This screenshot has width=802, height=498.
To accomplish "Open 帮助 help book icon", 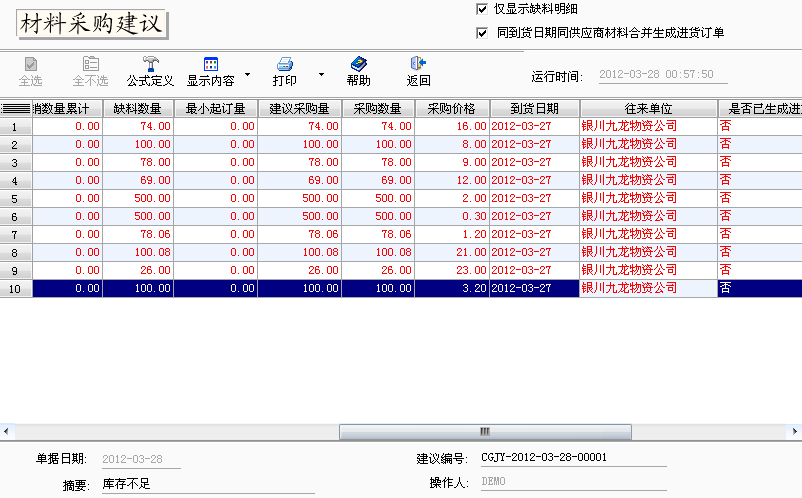I will (x=358, y=64).
